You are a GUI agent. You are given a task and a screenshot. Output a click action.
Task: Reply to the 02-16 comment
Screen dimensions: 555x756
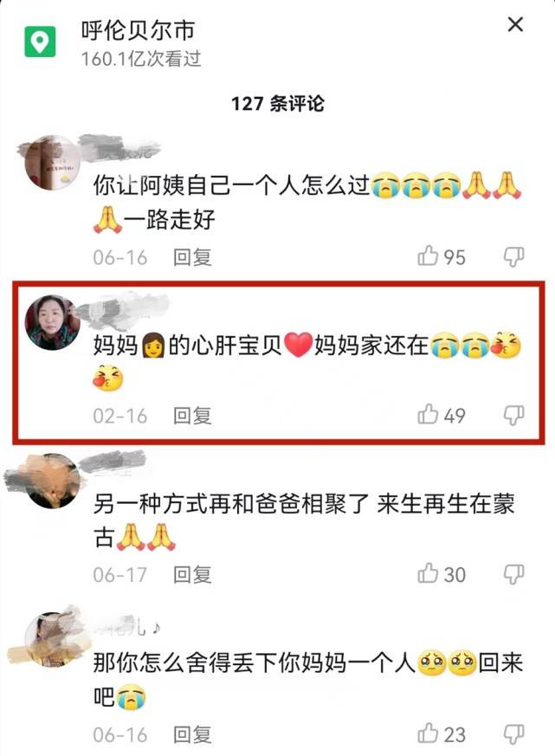click(192, 416)
